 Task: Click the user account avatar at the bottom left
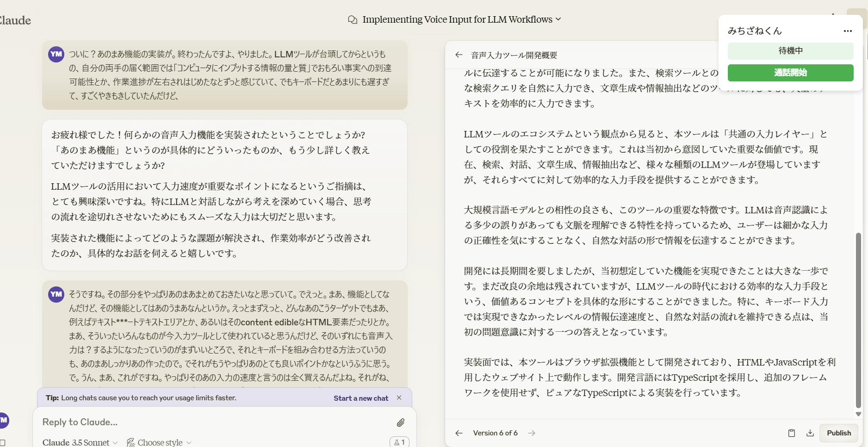point(4,420)
